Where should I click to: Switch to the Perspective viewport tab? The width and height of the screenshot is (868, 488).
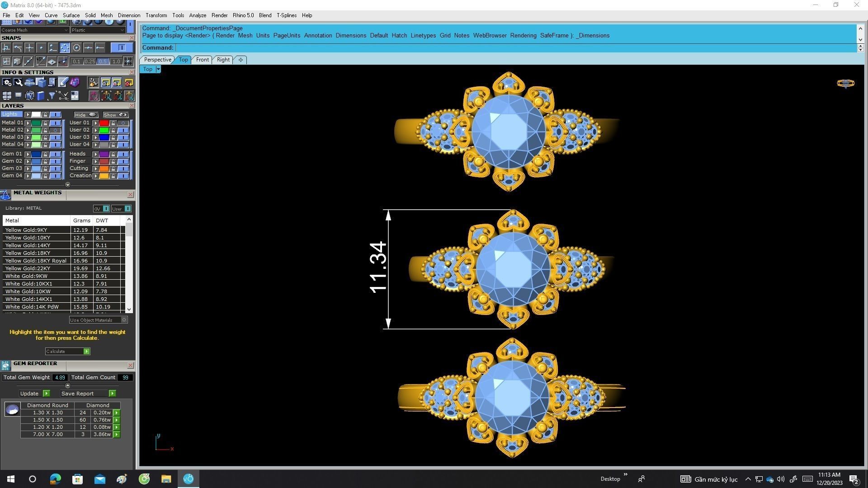pyautogui.click(x=157, y=60)
